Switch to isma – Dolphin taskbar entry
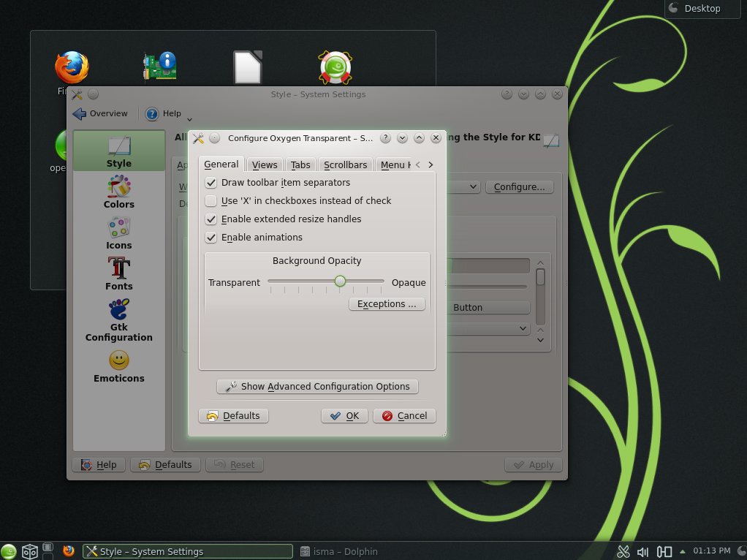Image resolution: width=747 pixels, height=560 pixels. pos(338,551)
